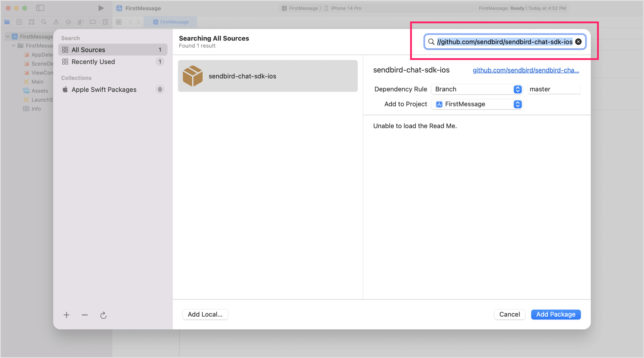This screenshot has height=358, width=644.
Task: Collapse the FirstMessage folder group
Action: [13, 45]
